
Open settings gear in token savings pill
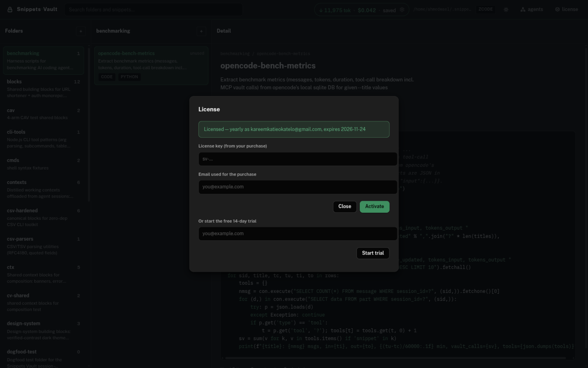coord(402,10)
